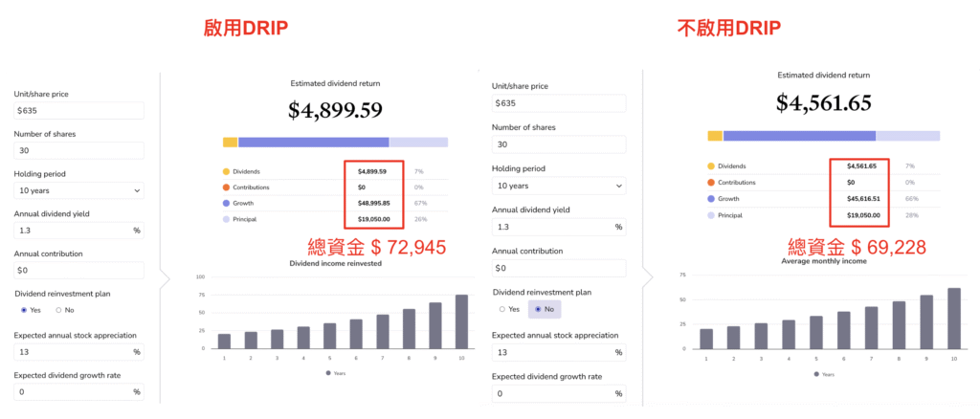
Task: Select Yes reinvestment radio in left form
Action: click(x=24, y=310)
